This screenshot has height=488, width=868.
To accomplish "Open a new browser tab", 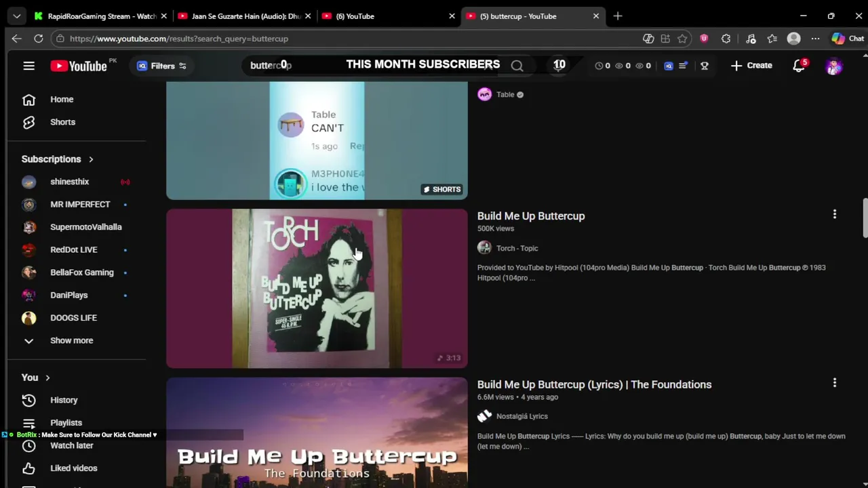I will (x=618, y=16).
